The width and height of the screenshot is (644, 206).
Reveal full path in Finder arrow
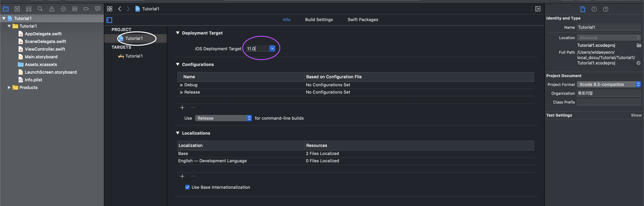point(638,63)
